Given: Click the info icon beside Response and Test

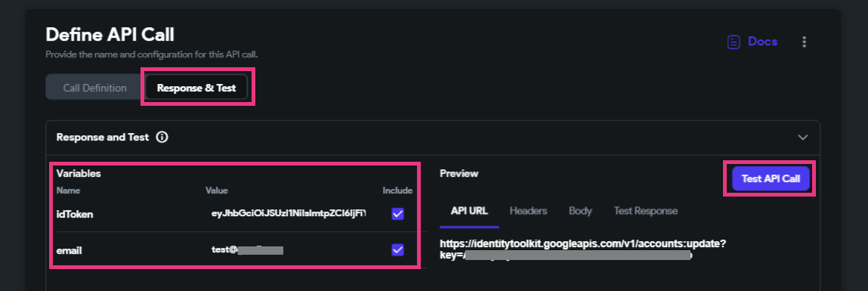Looking at the screenshot, I should pos(162,137).
